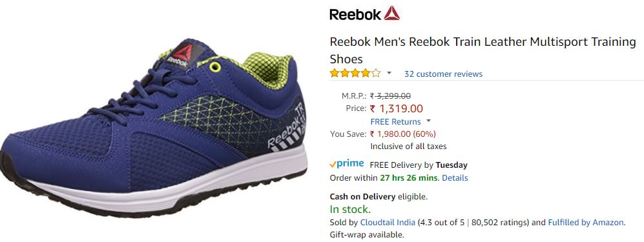Open the Fulfilled by Amazon link
This screenshot has height=242, width=644.
pos(585,222)
